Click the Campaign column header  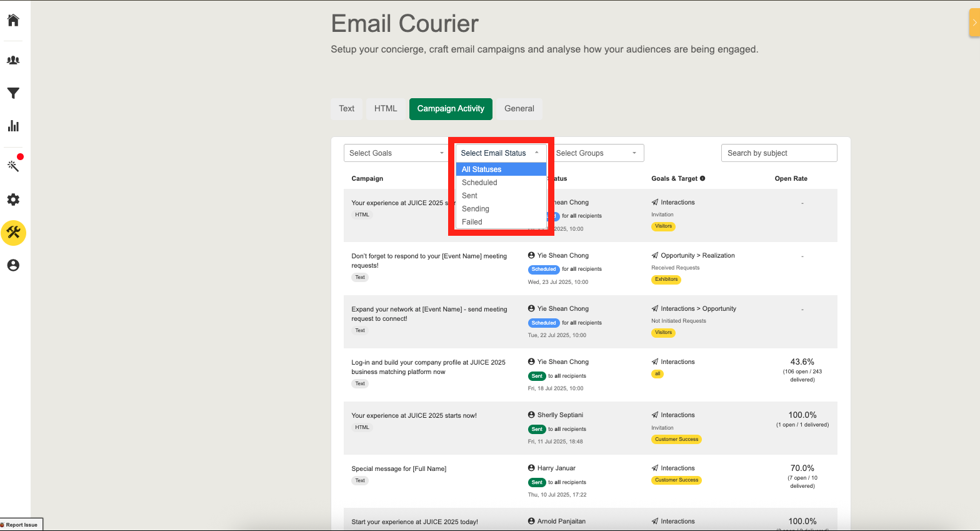[367, 179]
